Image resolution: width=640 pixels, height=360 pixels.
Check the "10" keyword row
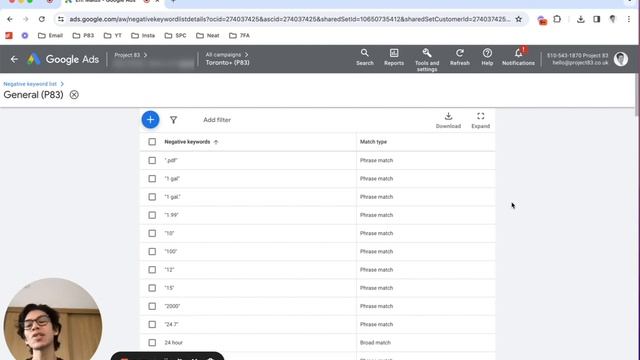[x=152, y=233]
